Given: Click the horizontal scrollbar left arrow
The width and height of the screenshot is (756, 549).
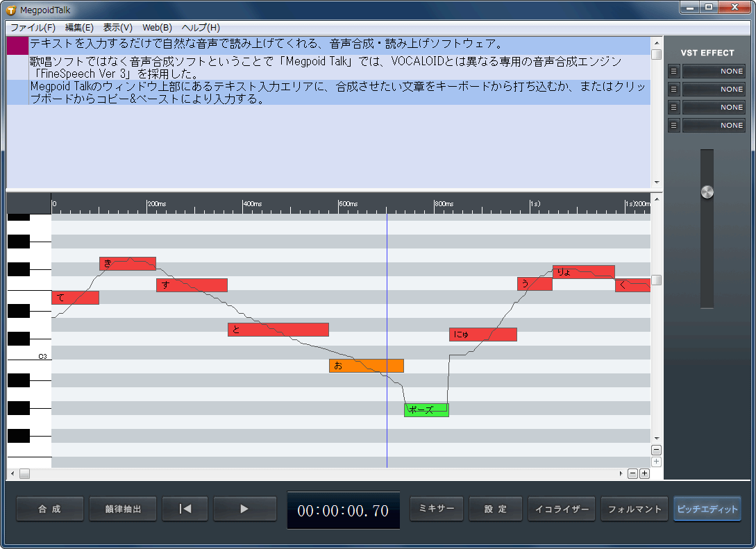Looking at the screenshot, I should 12,474.
